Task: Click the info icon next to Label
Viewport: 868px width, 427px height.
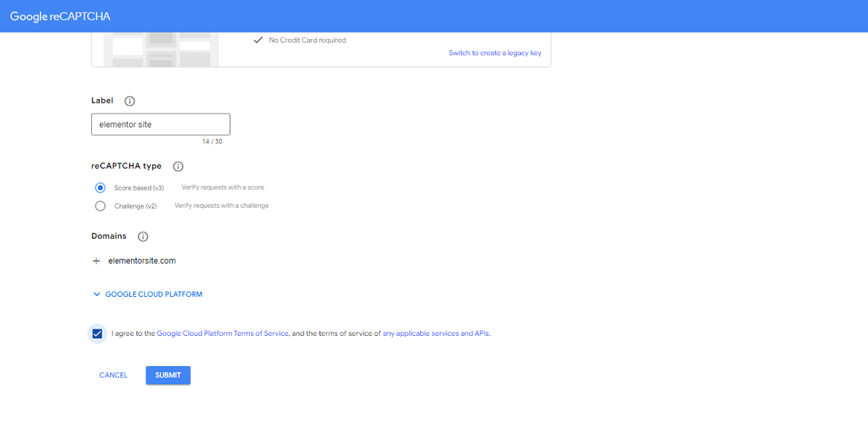Action: click(x=130, y=101)
